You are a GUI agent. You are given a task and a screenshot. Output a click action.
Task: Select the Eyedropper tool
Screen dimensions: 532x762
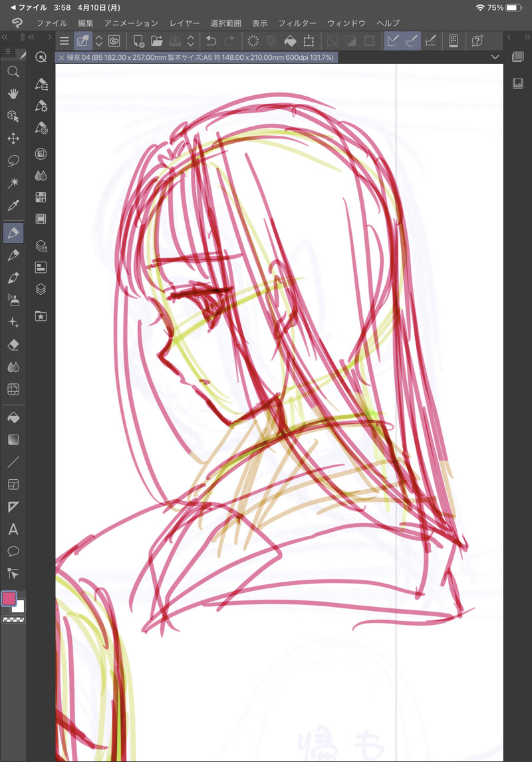point(13,206)
